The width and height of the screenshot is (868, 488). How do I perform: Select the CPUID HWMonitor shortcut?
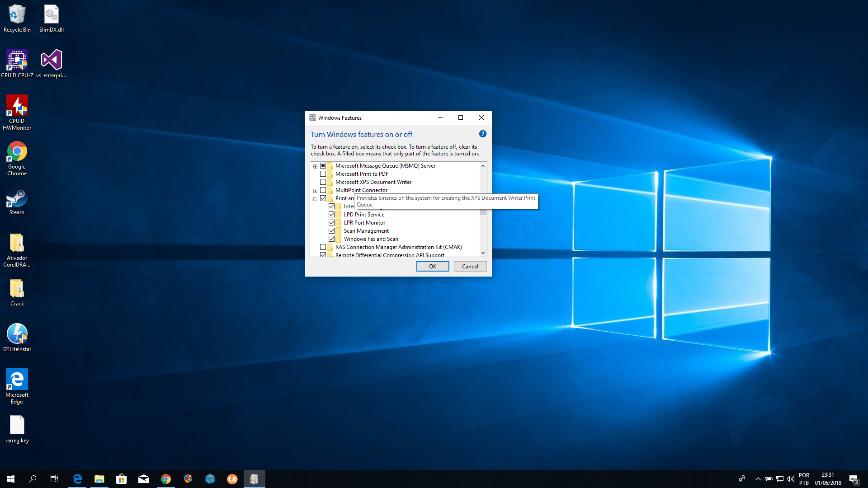(17, 113)
